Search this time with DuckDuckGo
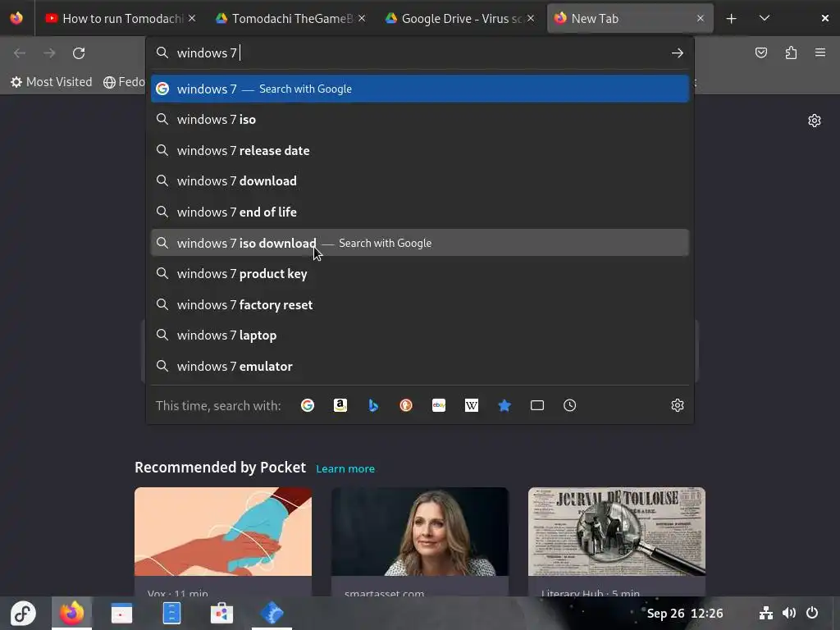 (x=406, y=405)
